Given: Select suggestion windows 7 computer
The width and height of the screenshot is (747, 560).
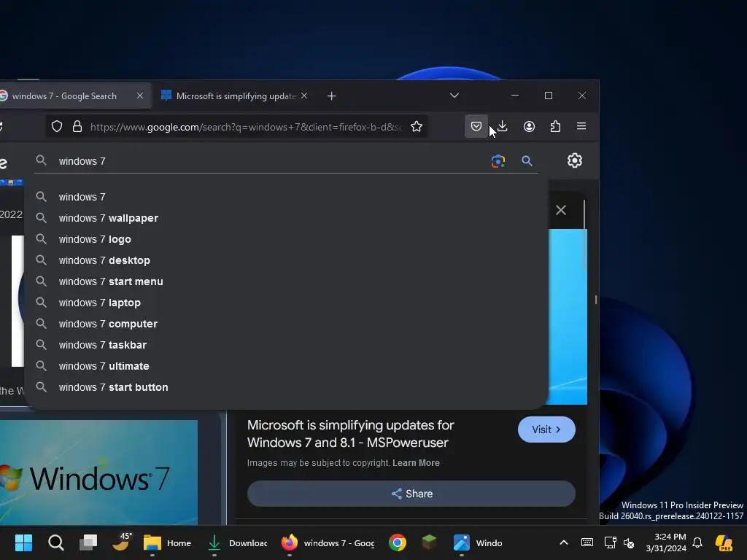Looking at the screenshot, I should pos(286,324).
